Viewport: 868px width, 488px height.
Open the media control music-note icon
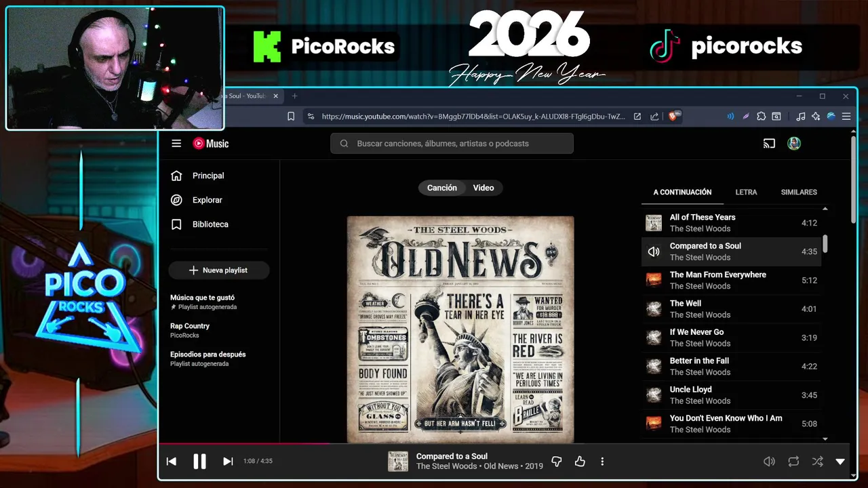801,117
